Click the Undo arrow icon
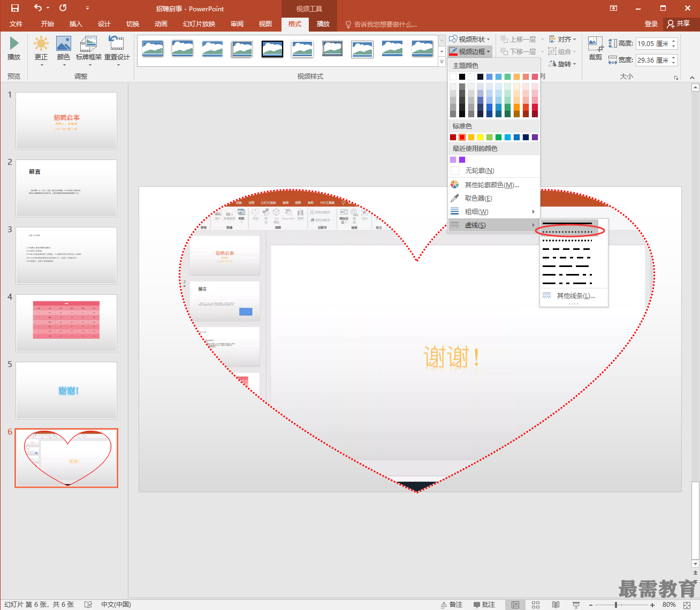Viewport: 700px width, 610px height. [x=38, y=8]
